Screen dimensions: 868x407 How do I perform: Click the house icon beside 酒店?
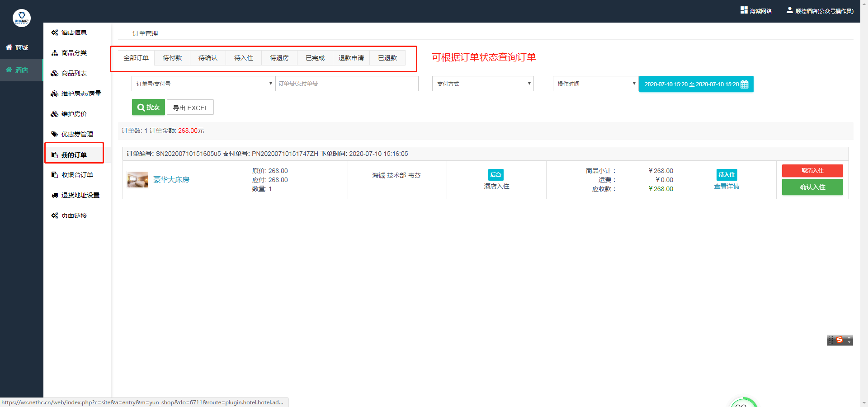(9, 70)
